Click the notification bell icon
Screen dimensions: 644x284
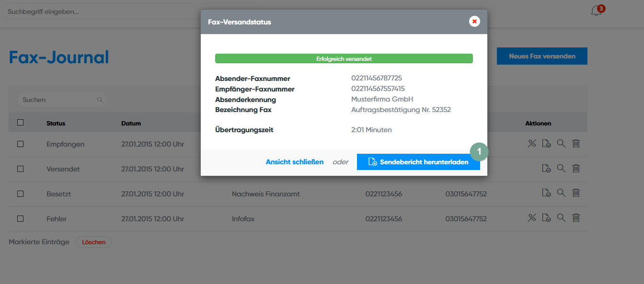coord(596,11)
